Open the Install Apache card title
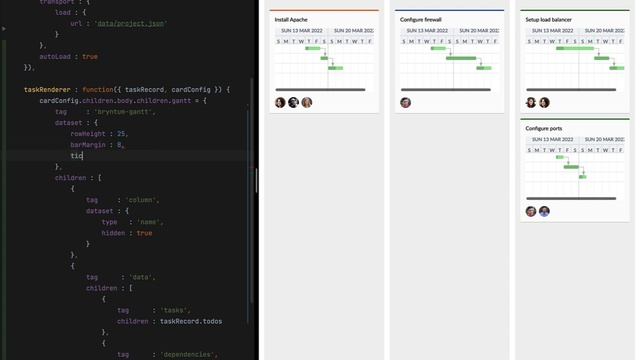The width and height of the screenshot is (640, 360). pyautogui.click(x=291, y=20)
